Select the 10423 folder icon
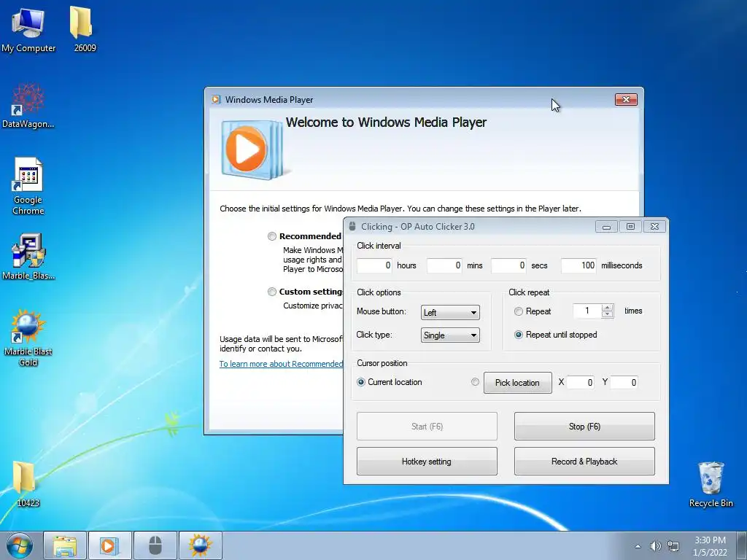This screenshot has height=560, width=747. pos(27,483)
